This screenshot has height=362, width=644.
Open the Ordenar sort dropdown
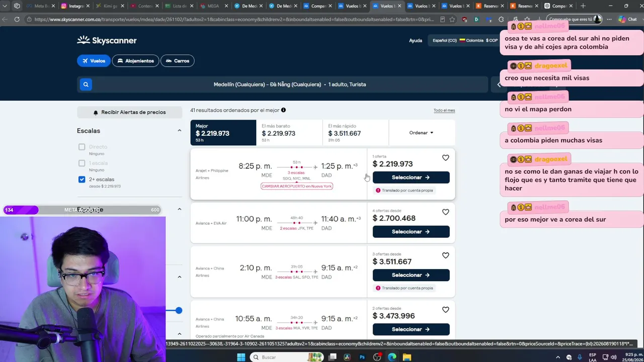click(x=421, y=133)
